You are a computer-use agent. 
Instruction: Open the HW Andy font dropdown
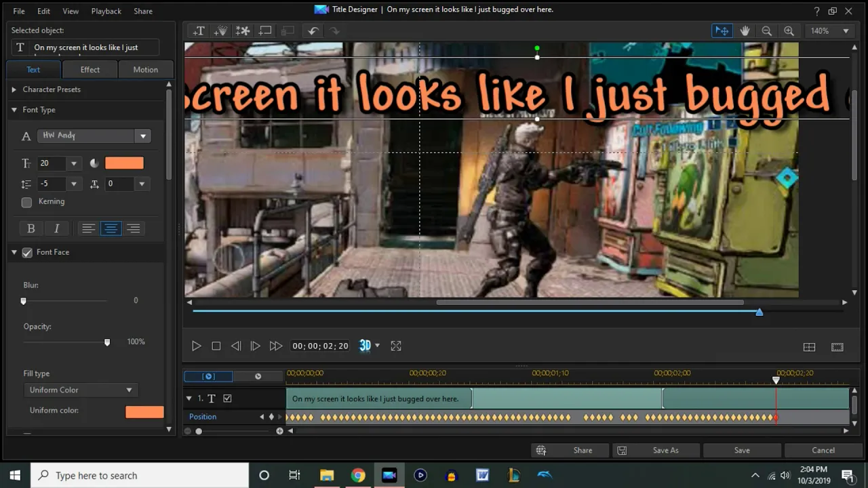142,136
